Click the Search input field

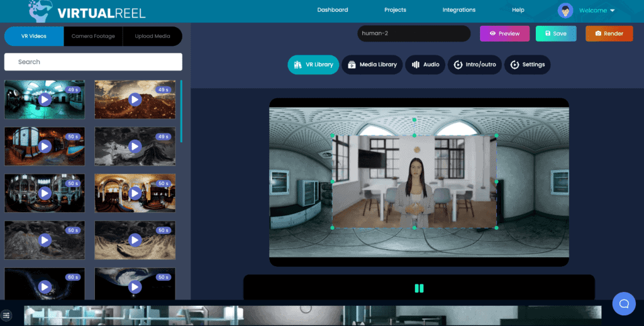click(x=93, y=62)
